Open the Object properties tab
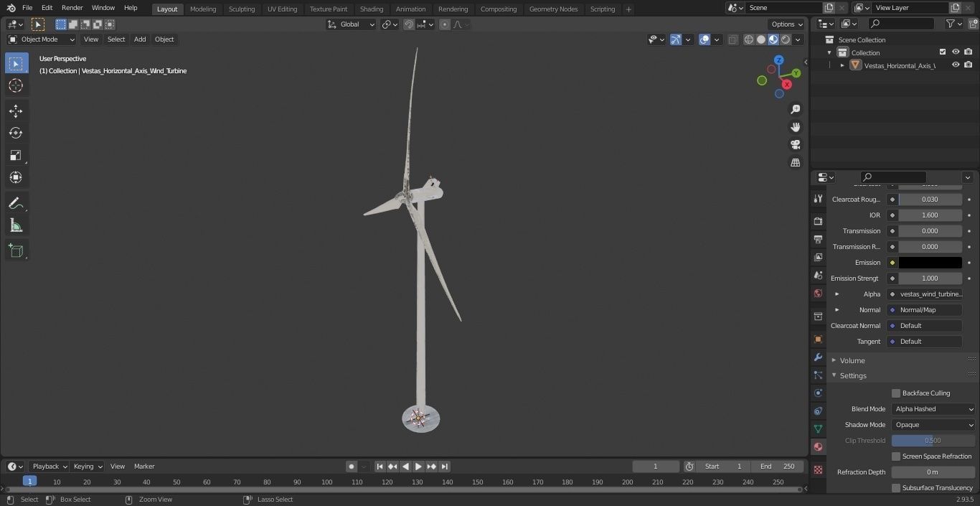The image size is (980, 506). coord(818,339)
